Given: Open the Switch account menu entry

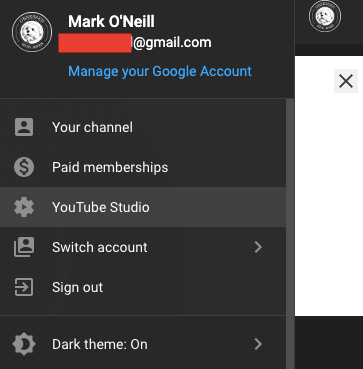Looking at the screenshot, I should (143, 247).
